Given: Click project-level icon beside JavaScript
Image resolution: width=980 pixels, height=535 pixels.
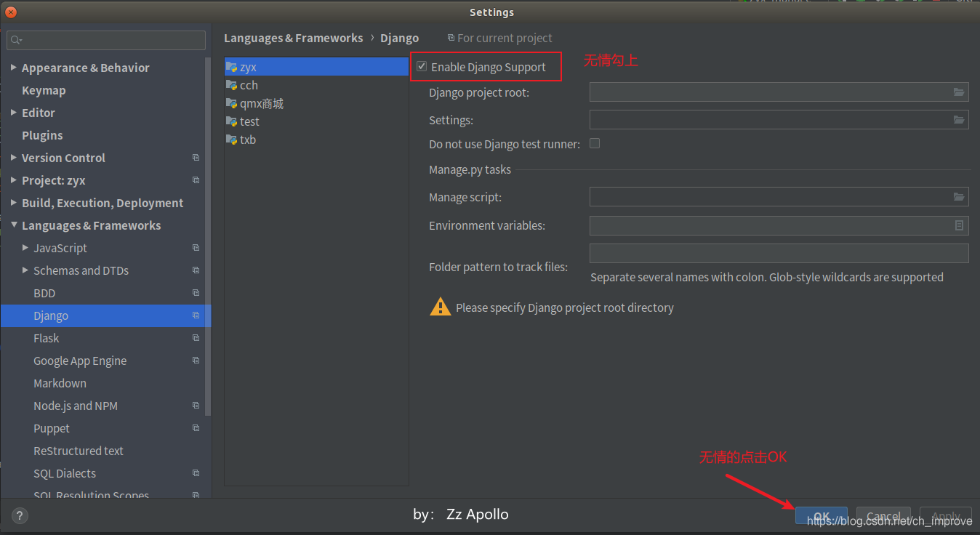Looking at the screenshot, I should click(x=196, y=248).
